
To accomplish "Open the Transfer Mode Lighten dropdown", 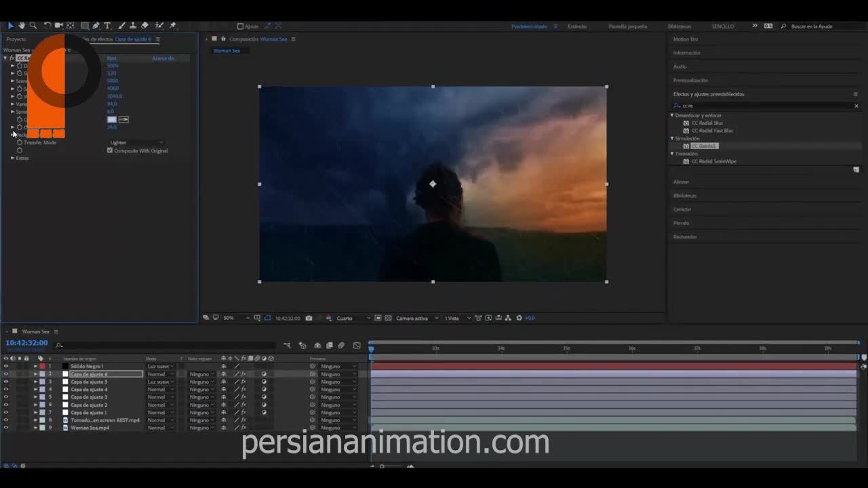I will [x=136, y=142].
